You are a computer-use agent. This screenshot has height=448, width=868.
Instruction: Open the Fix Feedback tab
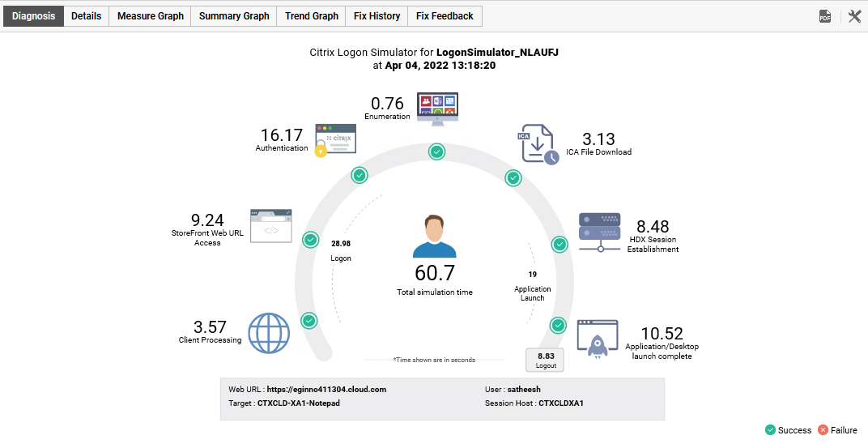click(445, 16)
